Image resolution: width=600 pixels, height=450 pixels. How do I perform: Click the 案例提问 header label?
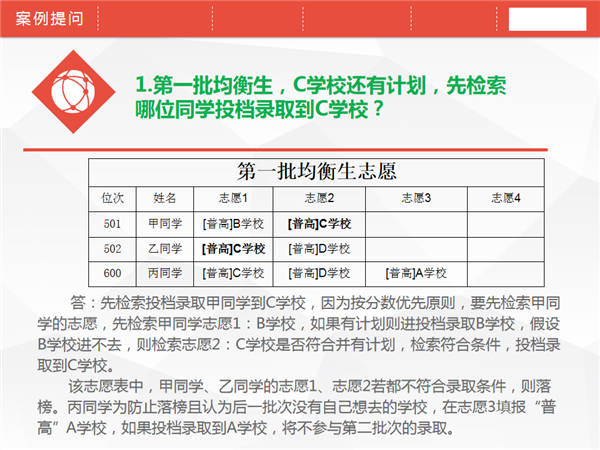[49, 18]
